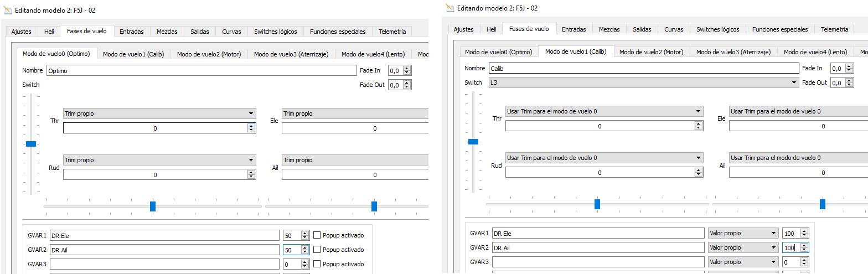This screenshot has height=274, width=868.
Task: Click the vertical Thr trim slider in Optimo mode
Action: tap(31, 144)
